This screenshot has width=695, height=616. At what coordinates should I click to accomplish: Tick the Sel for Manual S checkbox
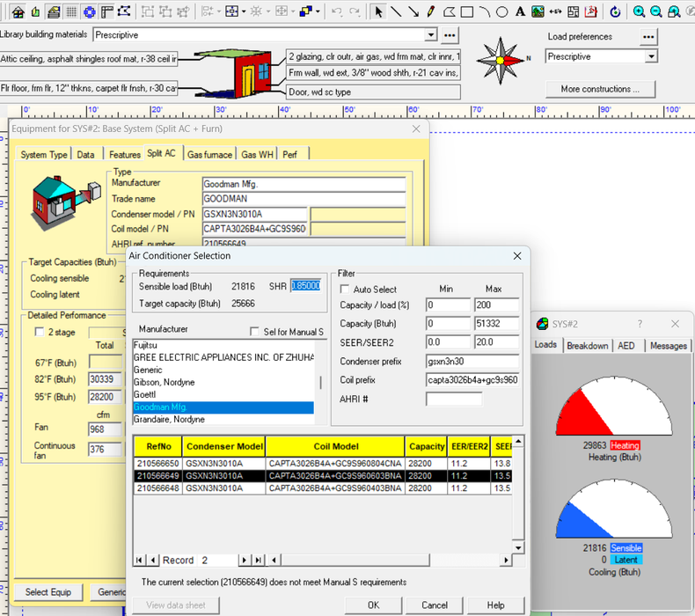pos(254,331)
